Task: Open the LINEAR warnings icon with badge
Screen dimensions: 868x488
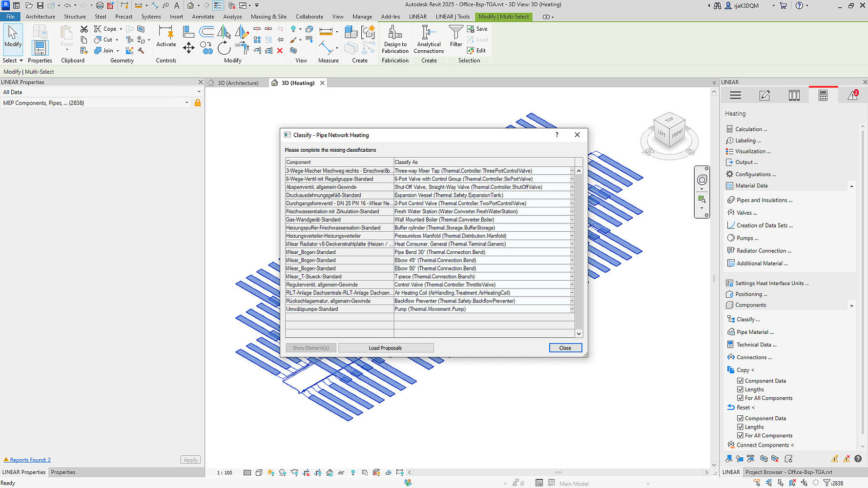Action: tap(853, 96)
